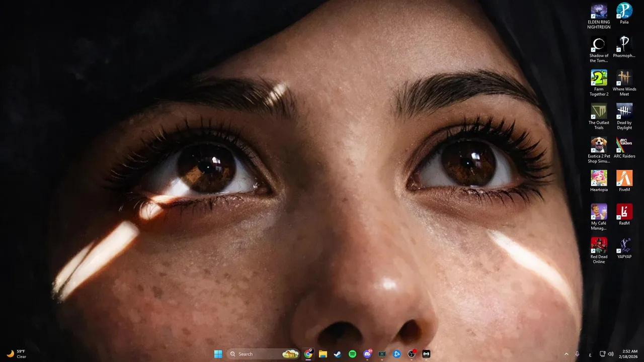Open Google Chrome from the taskbar
Viewport: 644px width, 362px height.
pos(308,354)
